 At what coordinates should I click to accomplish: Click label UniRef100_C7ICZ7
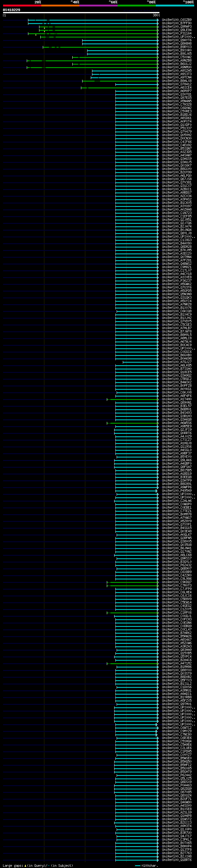coord(177,440)
